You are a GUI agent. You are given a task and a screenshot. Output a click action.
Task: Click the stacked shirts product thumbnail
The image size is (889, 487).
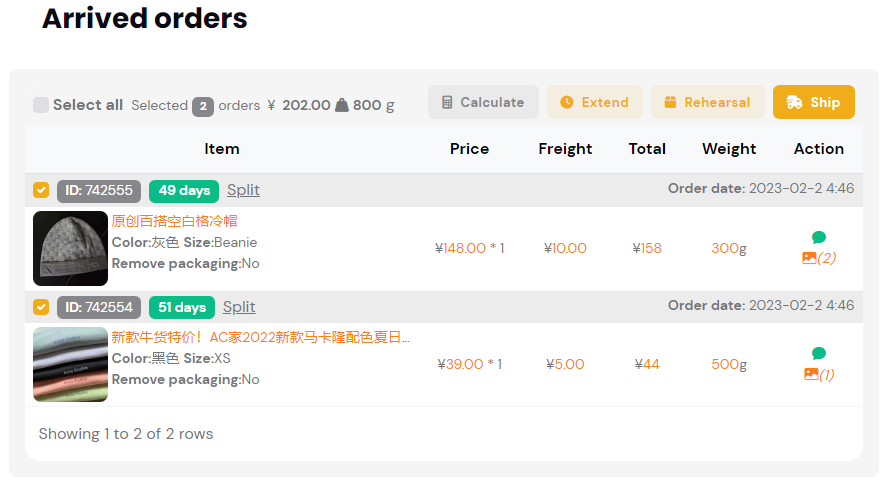pyautogui.click(x=70, y=365)
